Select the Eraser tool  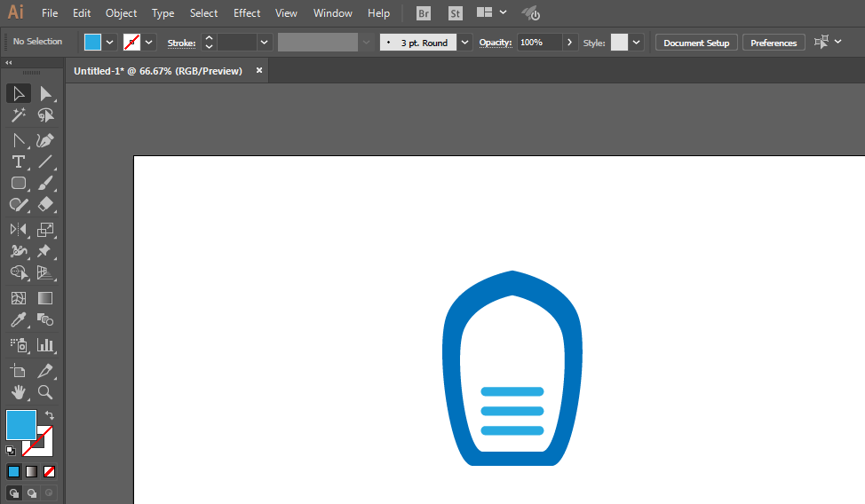(45, 205)
